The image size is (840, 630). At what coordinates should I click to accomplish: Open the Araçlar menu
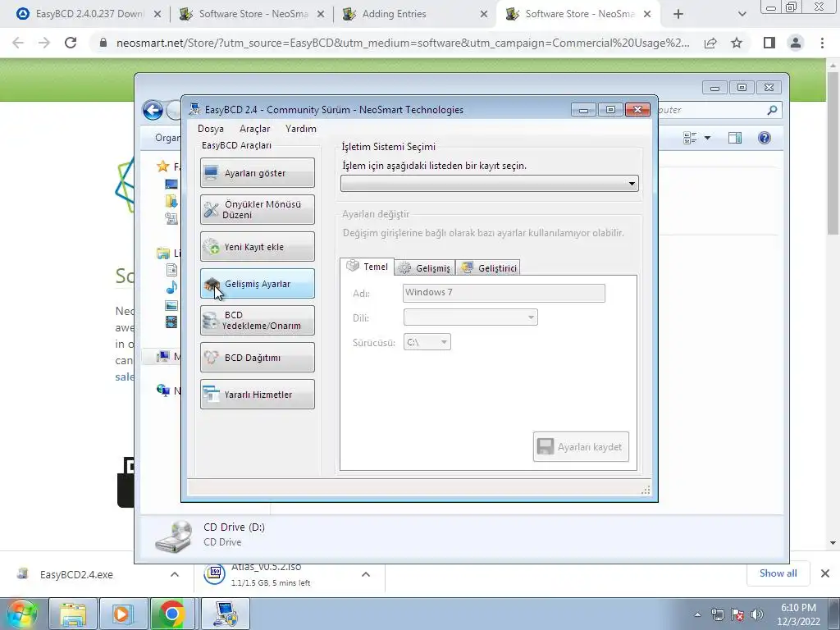pyautogui.click(x=254, y=129)
